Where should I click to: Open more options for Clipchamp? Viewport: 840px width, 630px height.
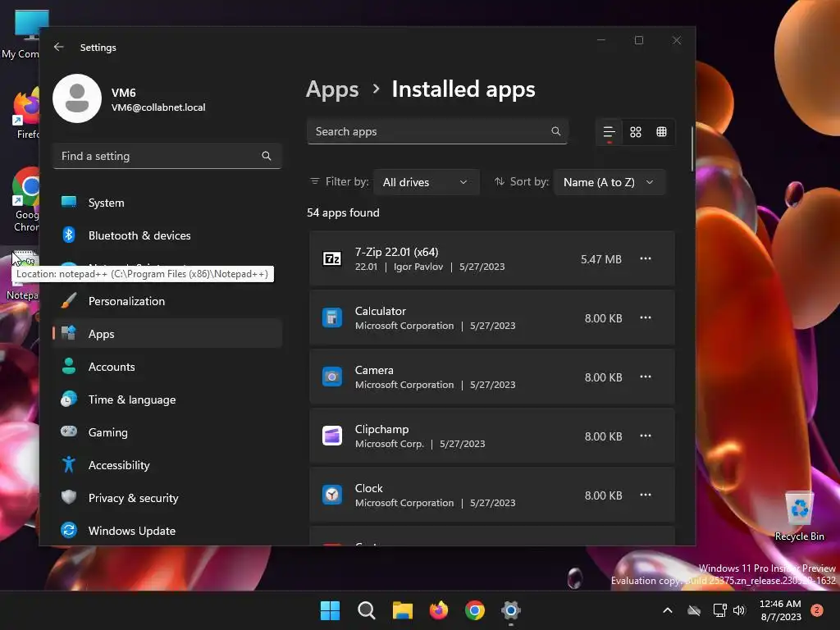click(646, 436)
